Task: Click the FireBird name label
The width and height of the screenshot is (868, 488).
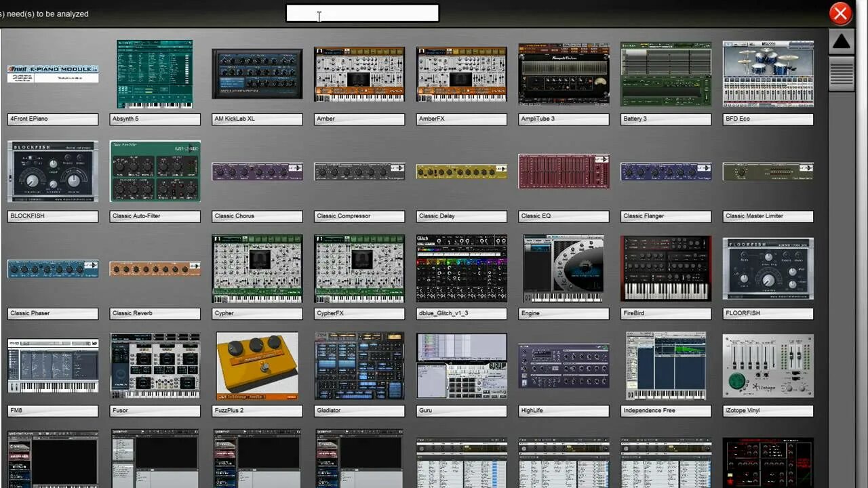Action: 666,313
